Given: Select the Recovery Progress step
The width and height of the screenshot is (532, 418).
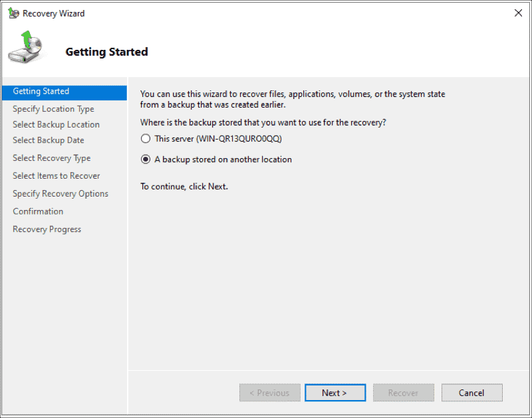Looking at the screenshot, I should [x=47, y=229].
